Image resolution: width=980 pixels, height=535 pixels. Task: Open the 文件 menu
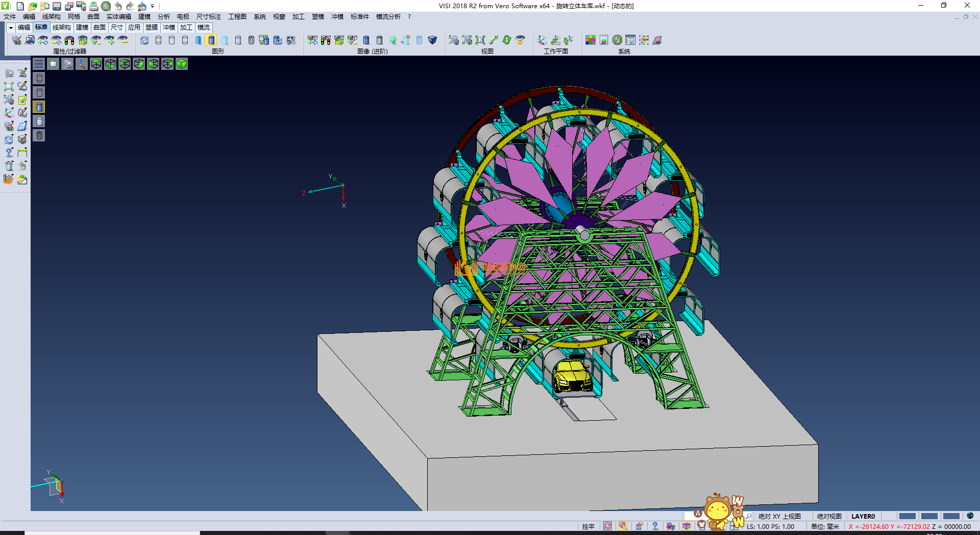[10, 17]
